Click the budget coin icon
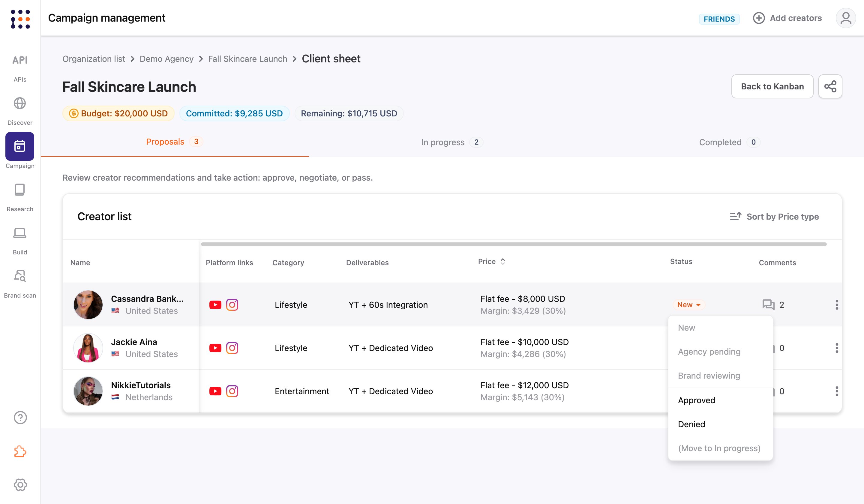This screenshot has width=864, height=504. (74, 113)
